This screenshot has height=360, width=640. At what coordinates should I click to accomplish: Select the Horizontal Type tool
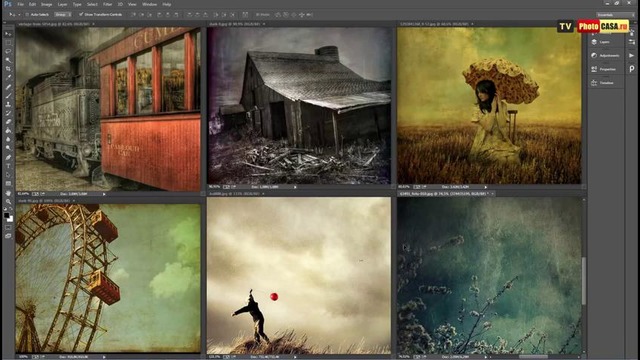8,166
